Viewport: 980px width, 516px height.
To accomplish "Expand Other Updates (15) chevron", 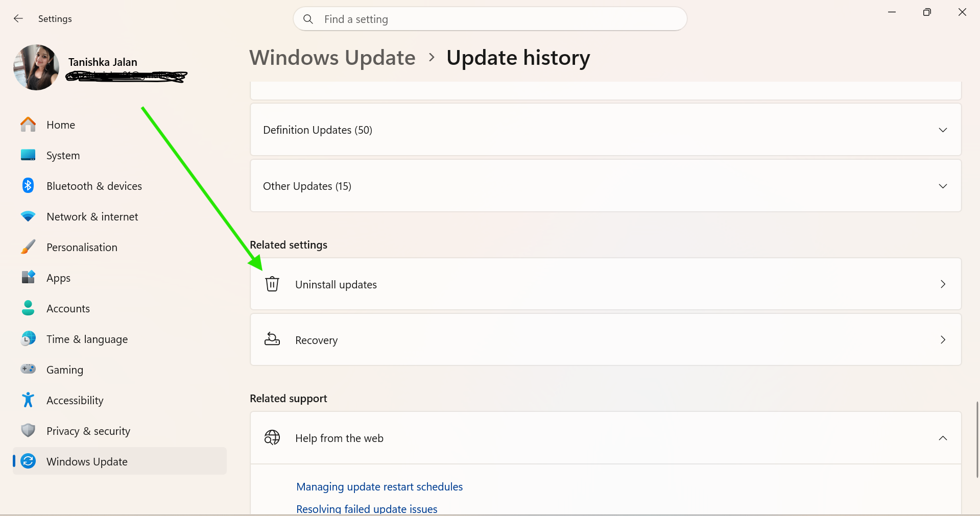I will 943,186.
